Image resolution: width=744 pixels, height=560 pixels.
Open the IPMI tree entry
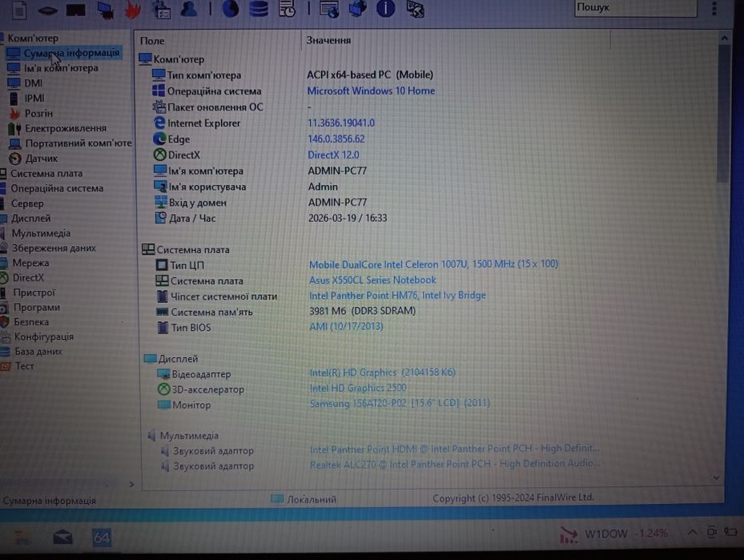tap(34, 99)
